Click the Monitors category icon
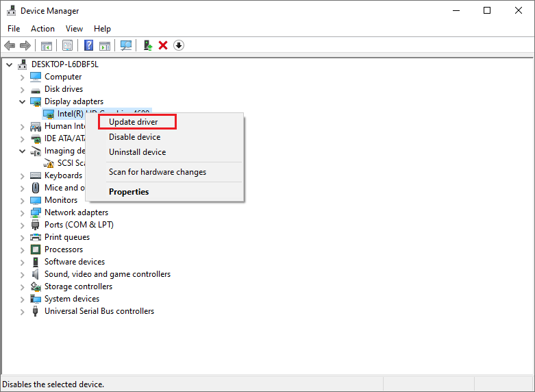Image resolution: width=535 pixels, height=392 pixels. 36,200
